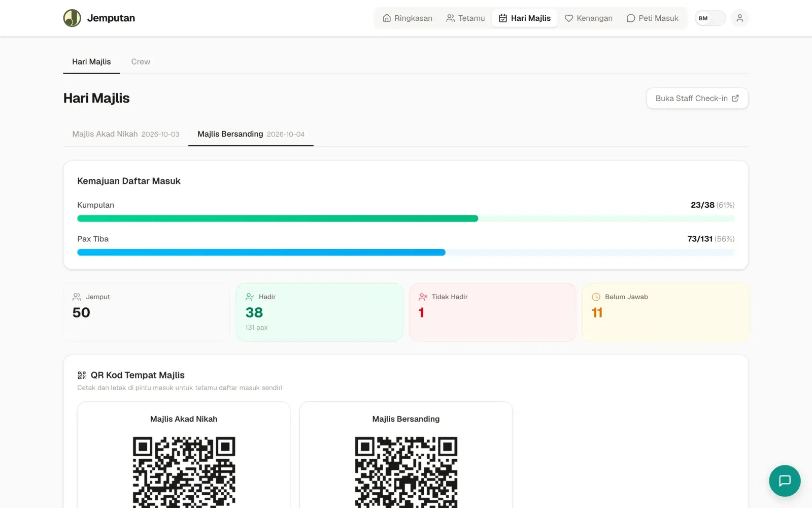The height and width of the screenshot is (508, 812).
Task: Click the Majlis Bersanding QR code
Action: click(406, 472)
